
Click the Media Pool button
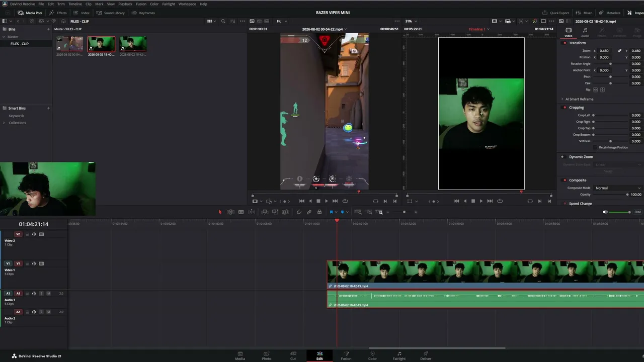pyautogui.click(x=30, y=13)
